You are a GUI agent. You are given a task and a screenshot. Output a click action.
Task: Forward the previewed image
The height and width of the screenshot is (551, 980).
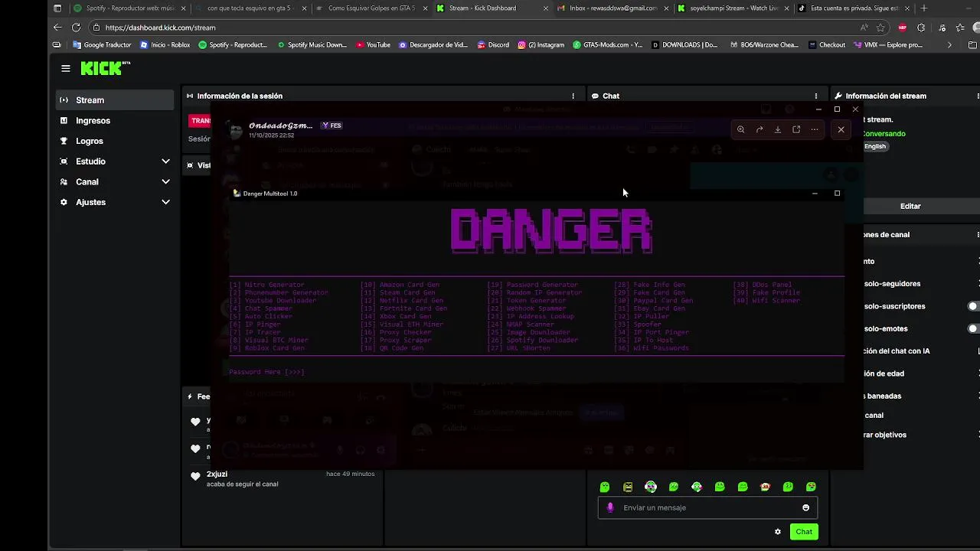tap(759, 129)
